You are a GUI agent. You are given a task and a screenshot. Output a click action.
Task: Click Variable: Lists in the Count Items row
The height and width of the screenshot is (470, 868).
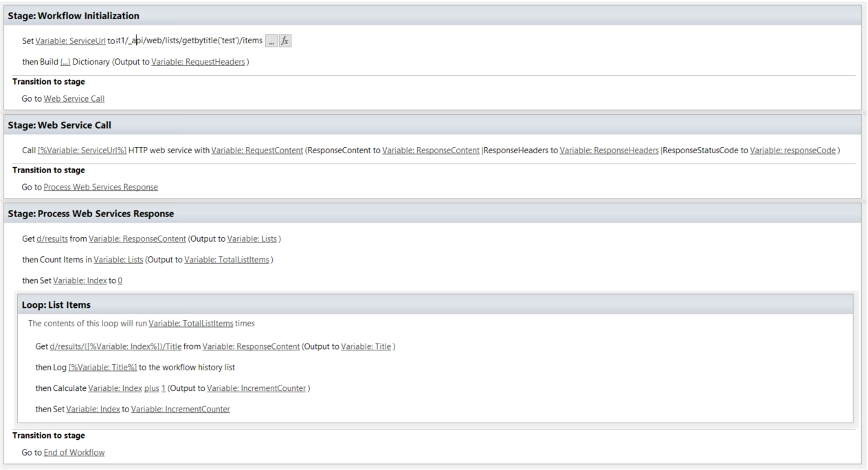coord(117,260)
